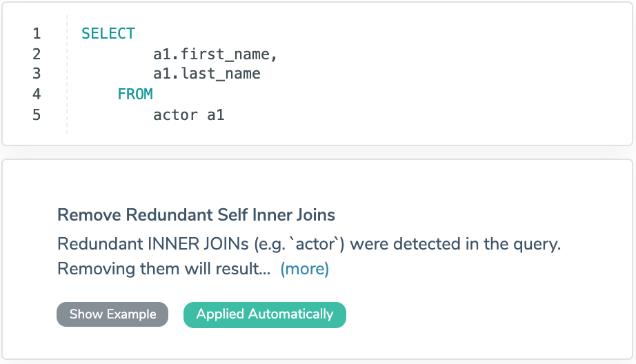Select the SELECT keyword on line 1
The image size is (636, 364).
click(x=108, y=34)
